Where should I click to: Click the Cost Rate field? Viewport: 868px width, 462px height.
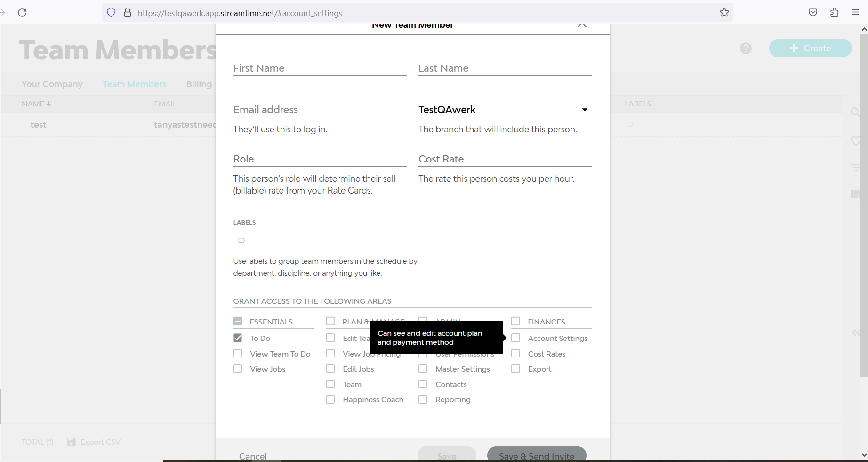pos(505,159)
